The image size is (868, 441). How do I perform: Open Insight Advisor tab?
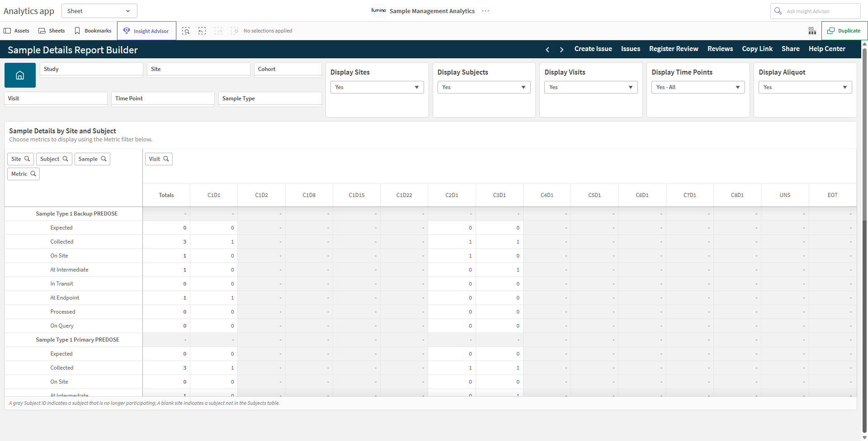point(146,31)
